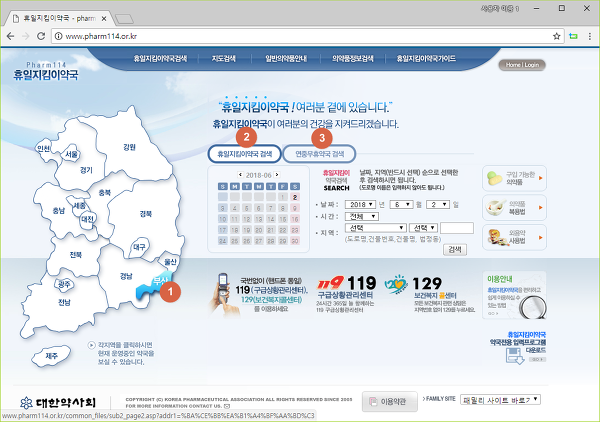Click the 대한약사회 logo in the footer
The height and width of the screenshot is (422, 600).
58,402
